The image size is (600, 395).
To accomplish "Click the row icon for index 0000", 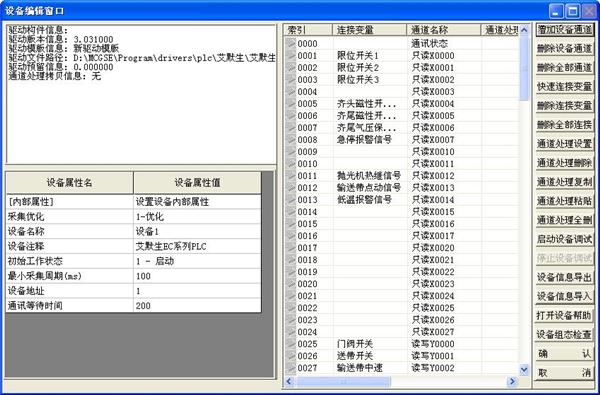I will click(x=291, y=44).
